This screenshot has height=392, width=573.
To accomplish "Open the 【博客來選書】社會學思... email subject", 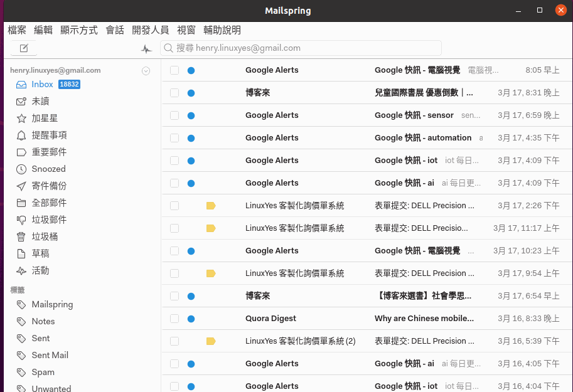I will [423, 296].
